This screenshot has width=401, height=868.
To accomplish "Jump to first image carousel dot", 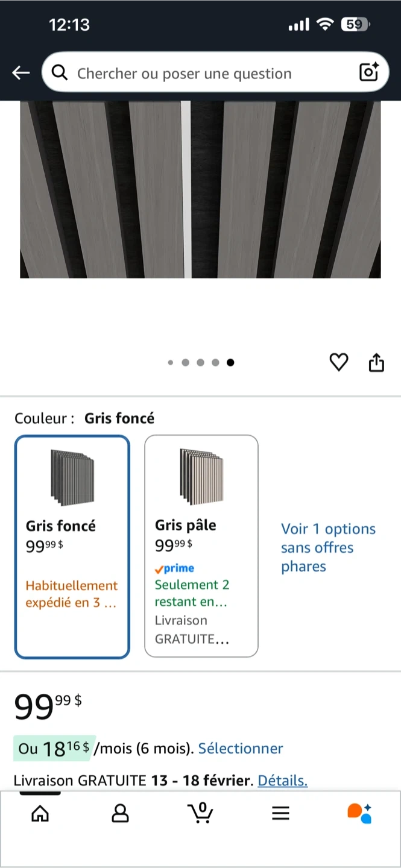I will (x=171, y=362).
